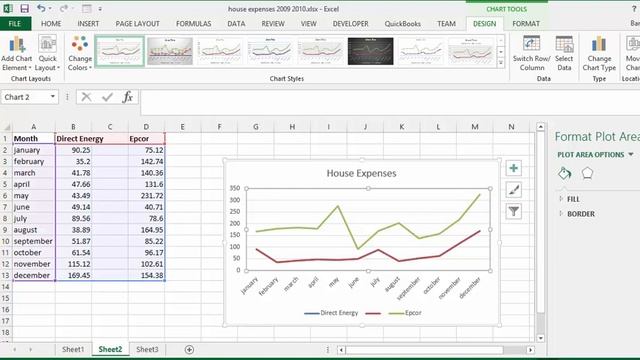The image size is (640, 360).
Task: Click Epcor legend entry
Action: [405, 313]
